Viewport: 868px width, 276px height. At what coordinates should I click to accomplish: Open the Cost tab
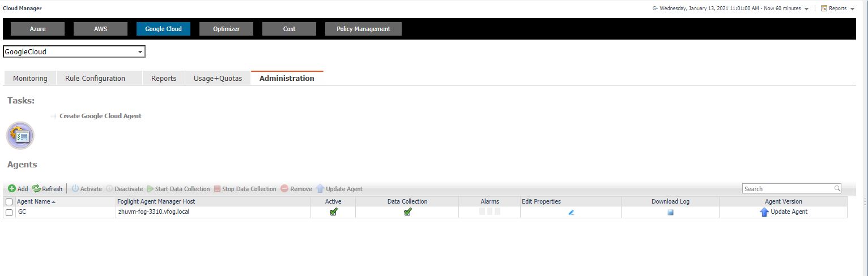point(290,29)
